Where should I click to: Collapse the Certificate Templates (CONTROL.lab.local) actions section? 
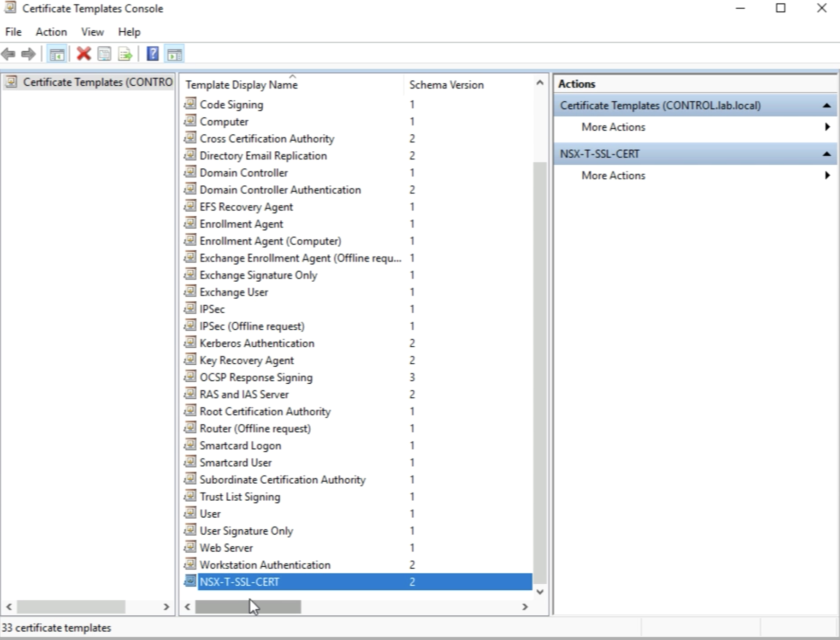[827, 106]
